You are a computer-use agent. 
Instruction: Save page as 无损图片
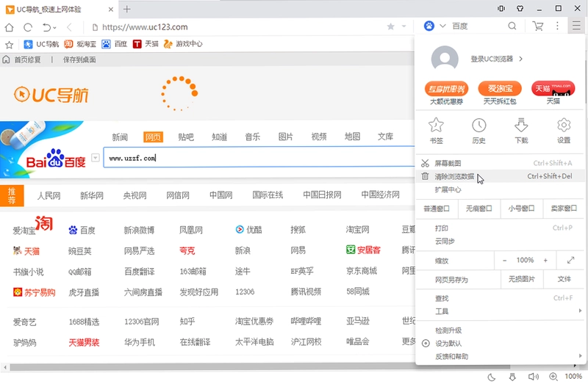point(522,279)
